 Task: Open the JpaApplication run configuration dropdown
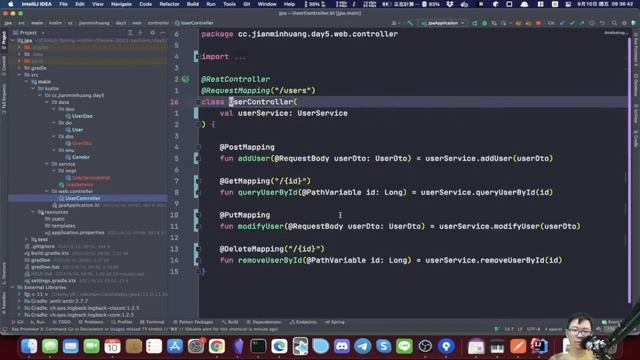click(443, 23)
